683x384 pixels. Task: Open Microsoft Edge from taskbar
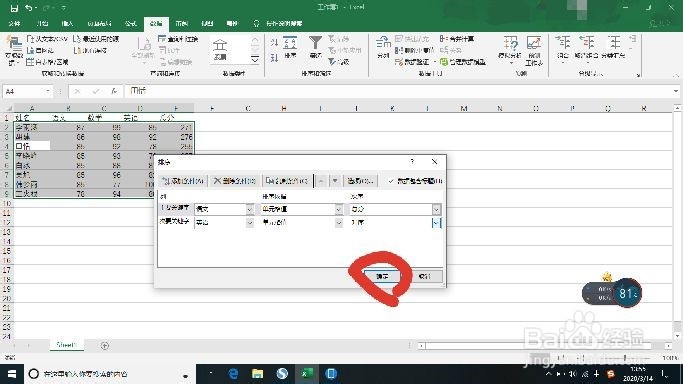[233, 374]
